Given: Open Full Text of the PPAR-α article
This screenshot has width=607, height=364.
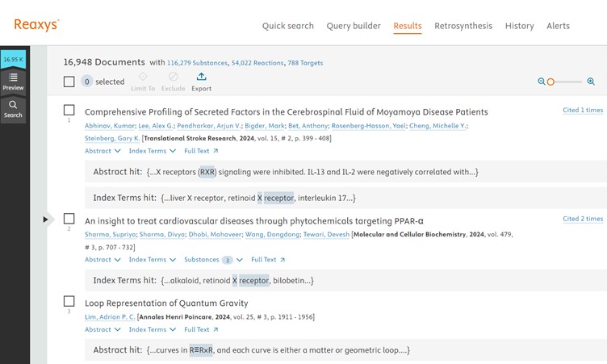Looking at the screenshot, I should pos(268,260).
